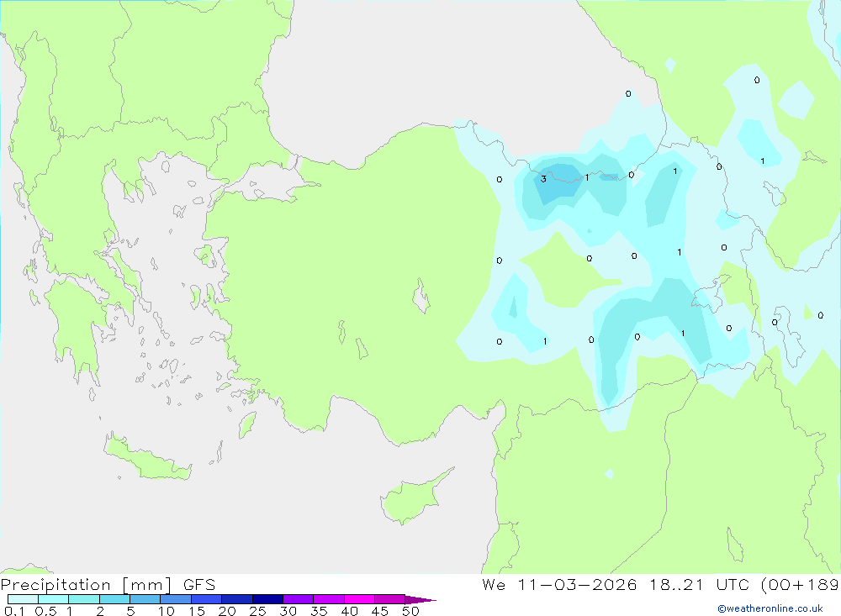Click the '45' legend label

380,611
